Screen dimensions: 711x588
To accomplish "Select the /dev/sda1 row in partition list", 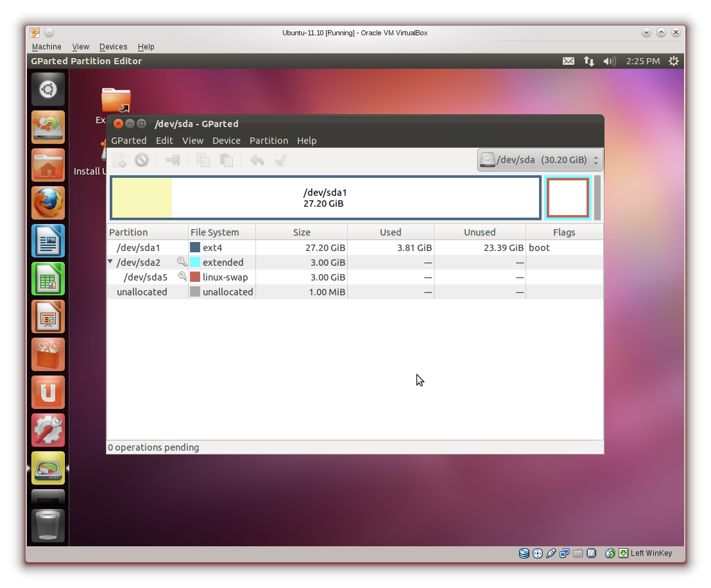I will [355, 248].
